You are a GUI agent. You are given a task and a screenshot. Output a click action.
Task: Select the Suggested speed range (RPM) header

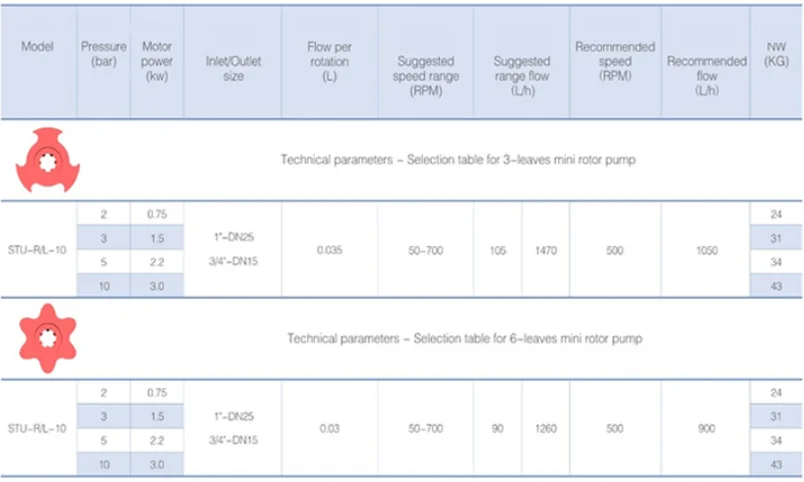(426, 76)
